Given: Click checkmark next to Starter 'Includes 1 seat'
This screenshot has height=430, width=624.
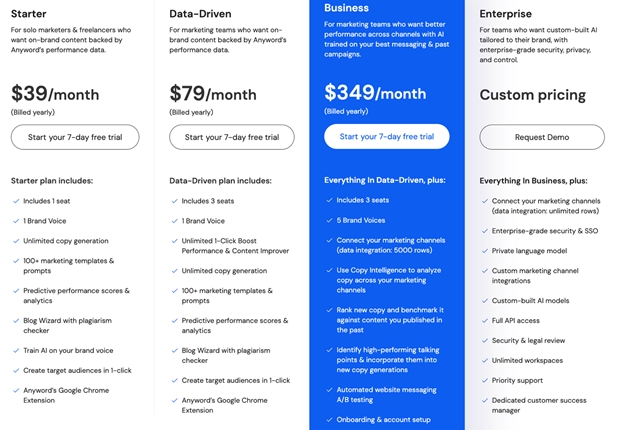Looking at the screenshot, I should 16,201.
